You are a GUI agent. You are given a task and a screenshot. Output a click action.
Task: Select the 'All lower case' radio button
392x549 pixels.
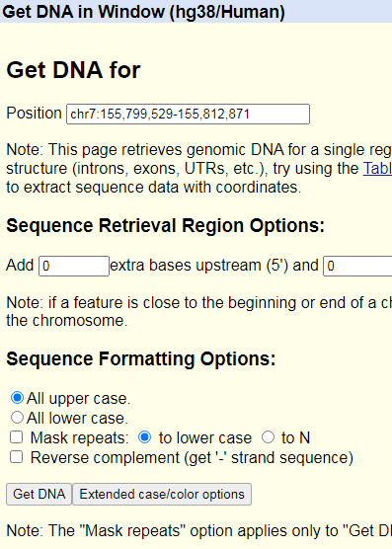pos(17,418)
